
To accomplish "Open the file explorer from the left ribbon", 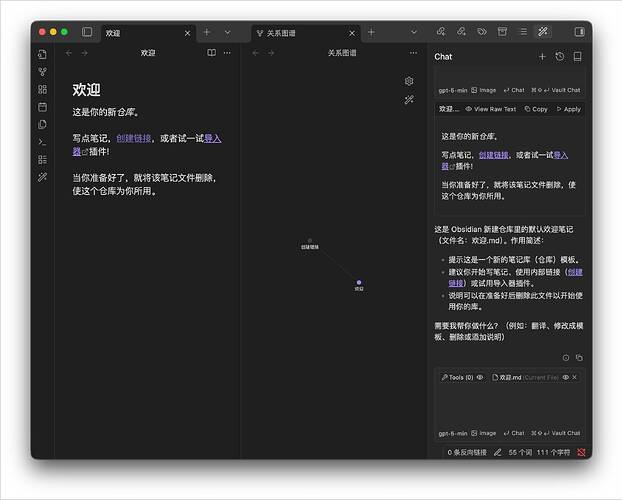I will (x=42, y=54).
